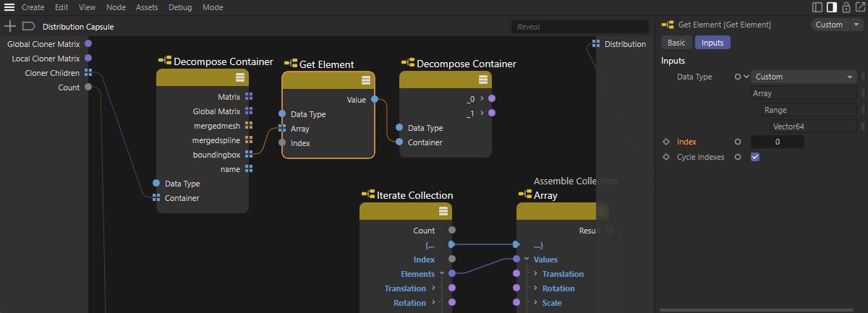Open the Data Type Custom dropdown
868x313 pixels.
click(x=803, y=77)
